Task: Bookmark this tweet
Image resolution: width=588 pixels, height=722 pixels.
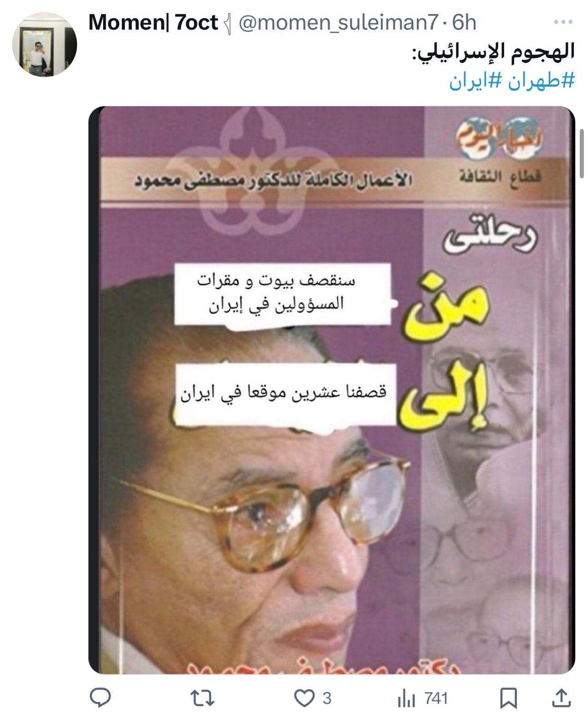Action: tap(508, 698)
